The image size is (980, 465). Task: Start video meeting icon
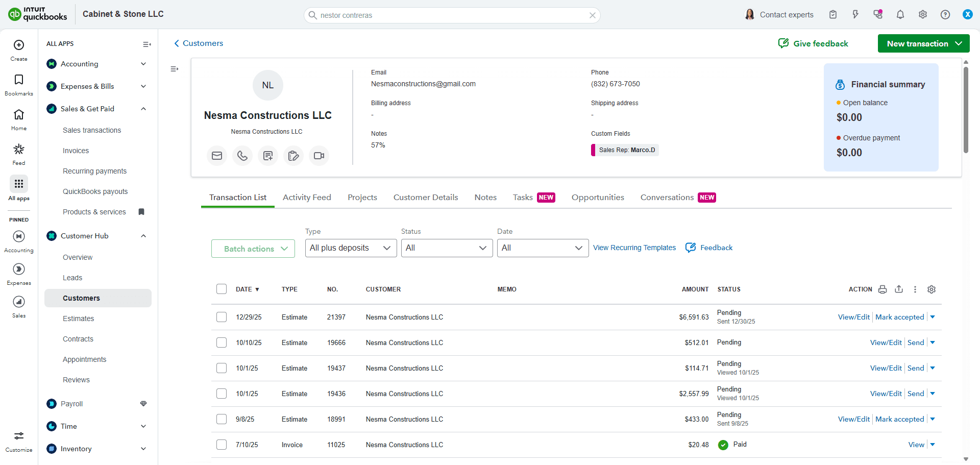tap(319, 156)
